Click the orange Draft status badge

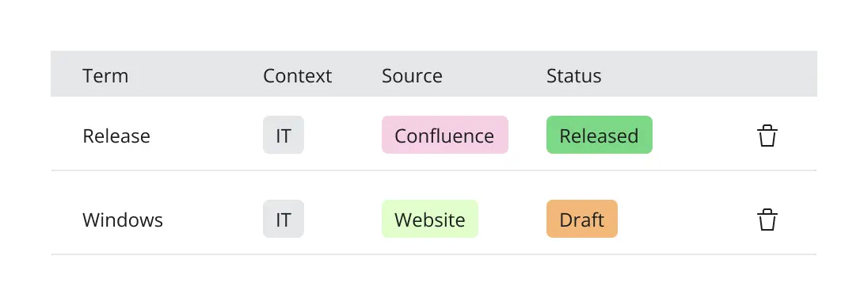(582, 219)
